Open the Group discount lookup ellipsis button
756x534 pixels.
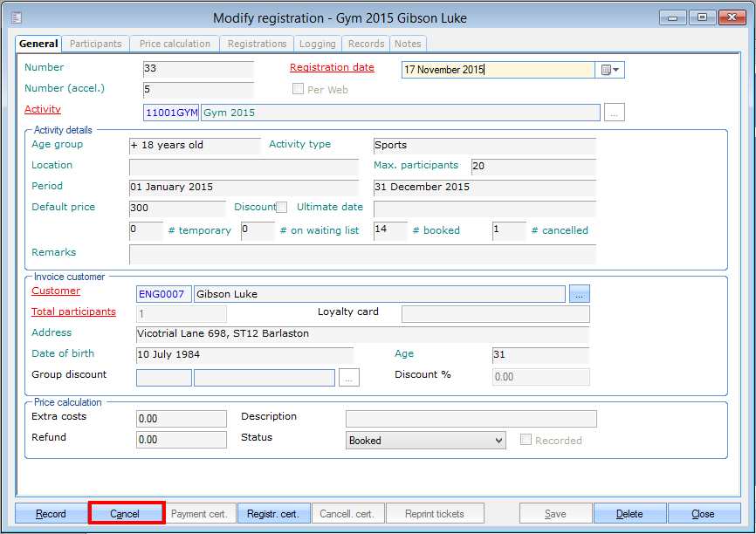(x=349, y=378)
